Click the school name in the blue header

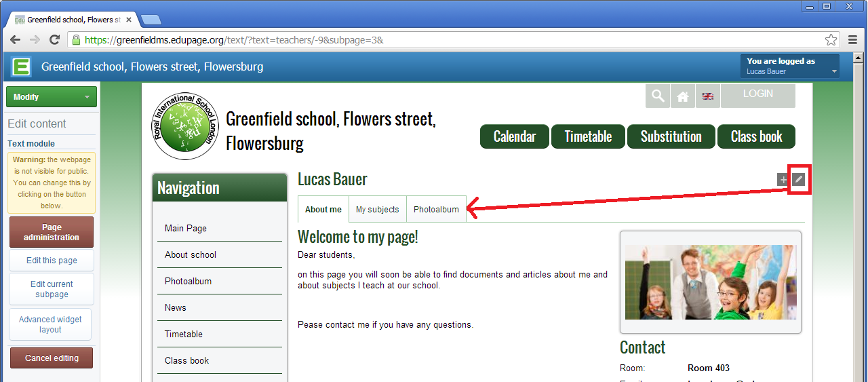click(152, 66)
